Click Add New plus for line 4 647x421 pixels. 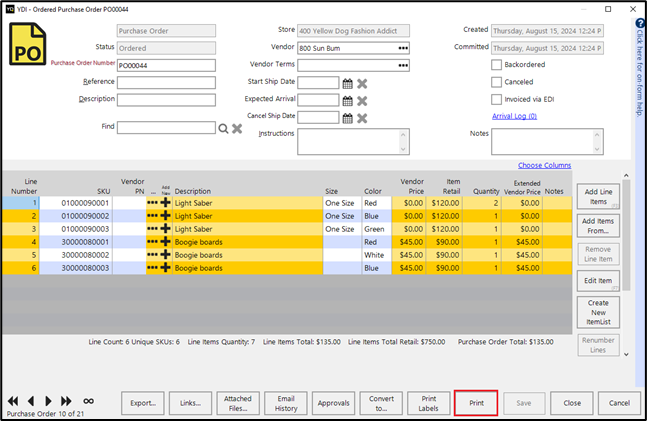pos(165,242)
